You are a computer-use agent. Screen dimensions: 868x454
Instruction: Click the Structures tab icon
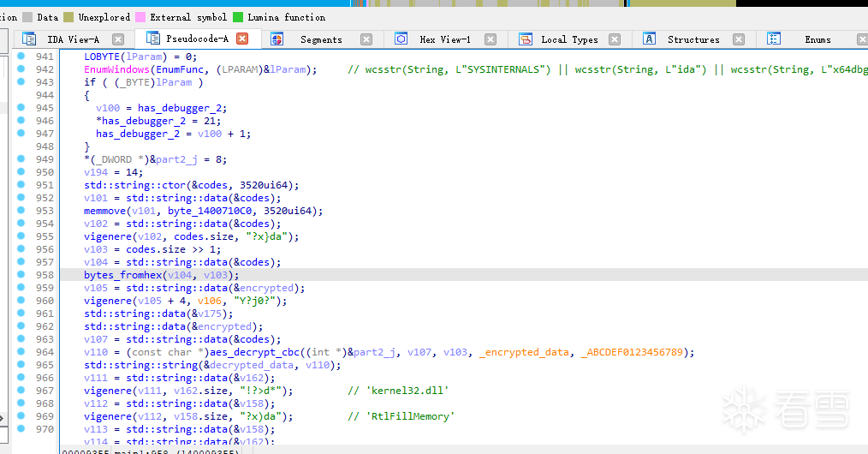pos(650,39)
